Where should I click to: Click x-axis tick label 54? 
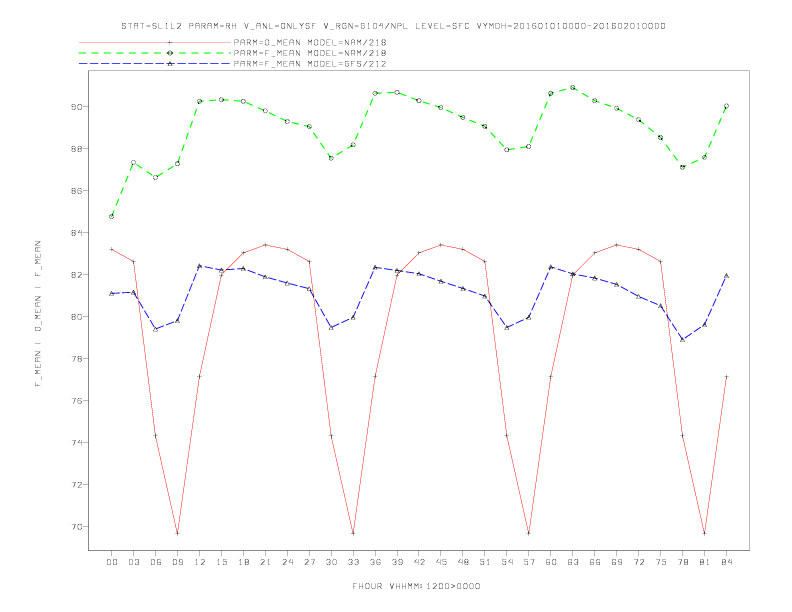pyautogui.click(x=507, y=562)
